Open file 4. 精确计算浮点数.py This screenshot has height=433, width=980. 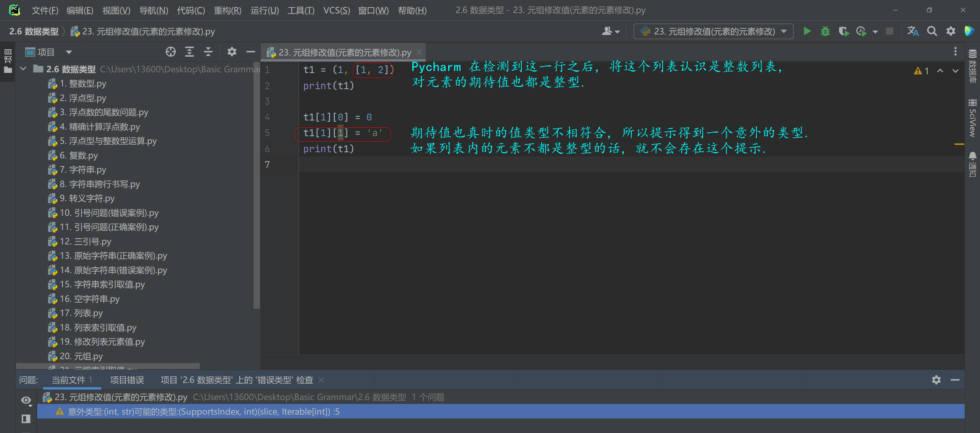tap(94, 127)
